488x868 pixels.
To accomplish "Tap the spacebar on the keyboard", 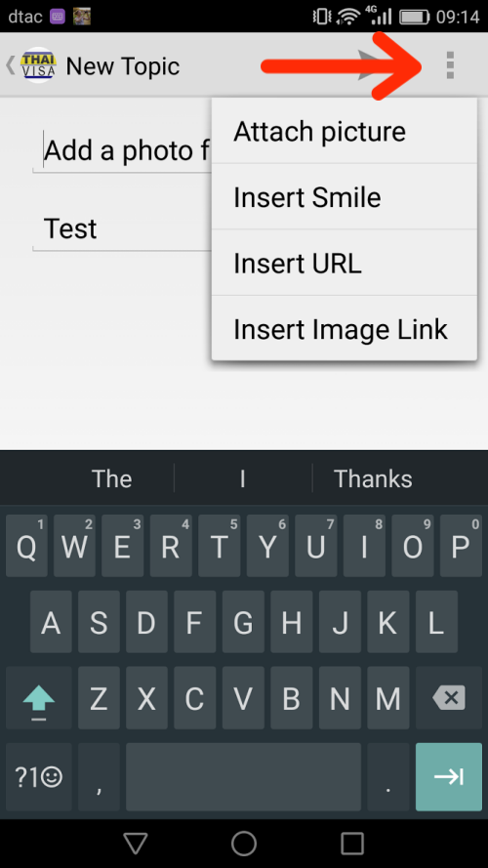I will [243, 776].
